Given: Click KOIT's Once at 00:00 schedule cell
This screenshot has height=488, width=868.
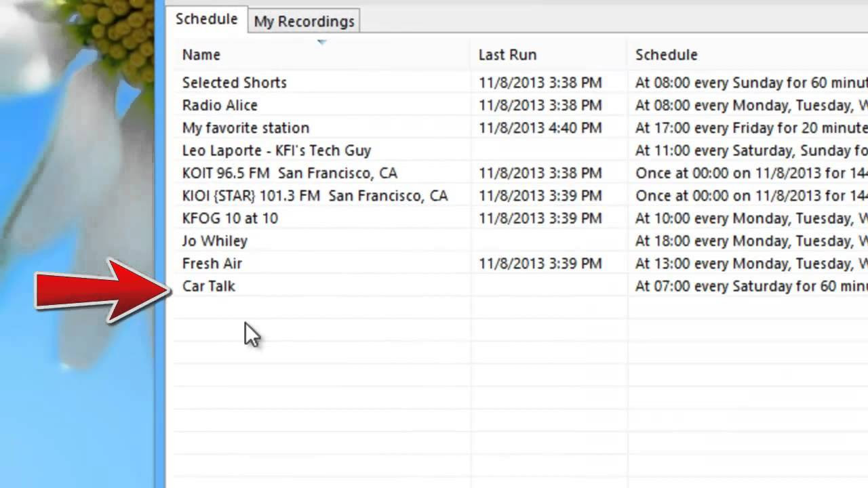Looking at the screenshot, I should click(x=751, y=173).
